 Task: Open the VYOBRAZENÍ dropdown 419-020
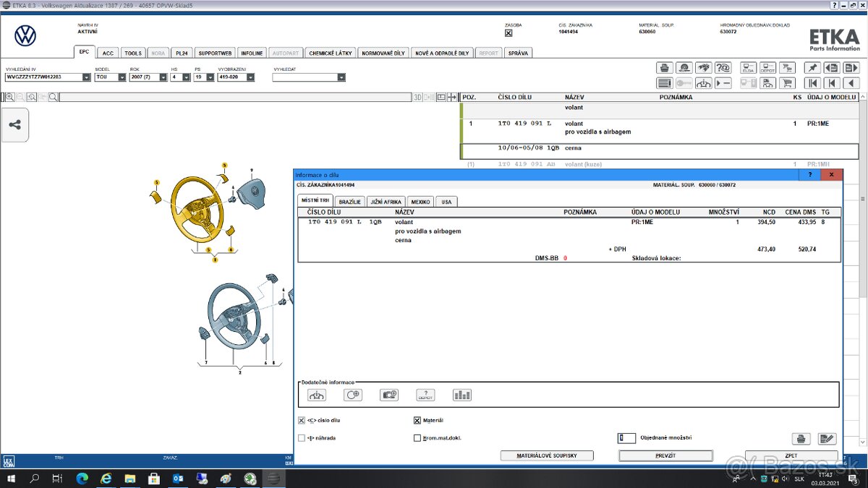coord(250,77)
